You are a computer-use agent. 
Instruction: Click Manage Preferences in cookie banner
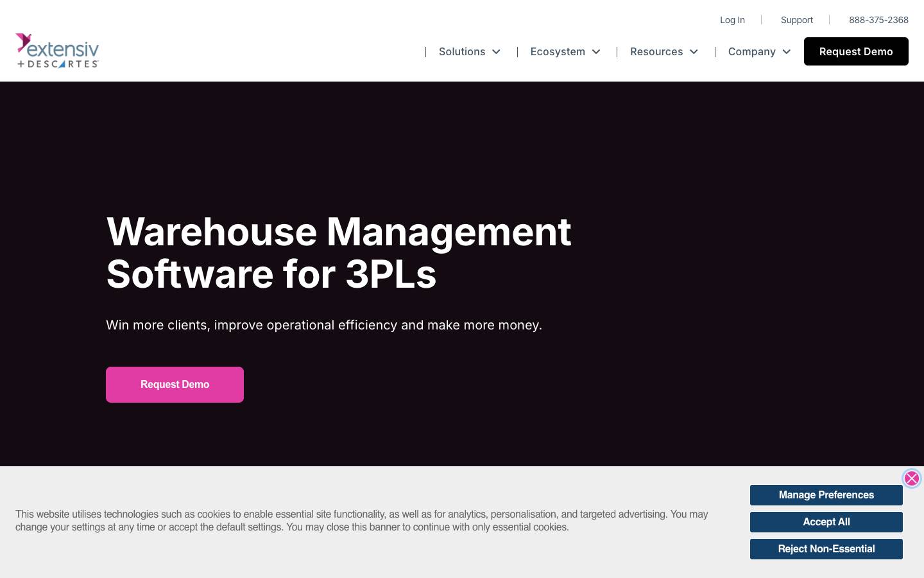(826, 495)
